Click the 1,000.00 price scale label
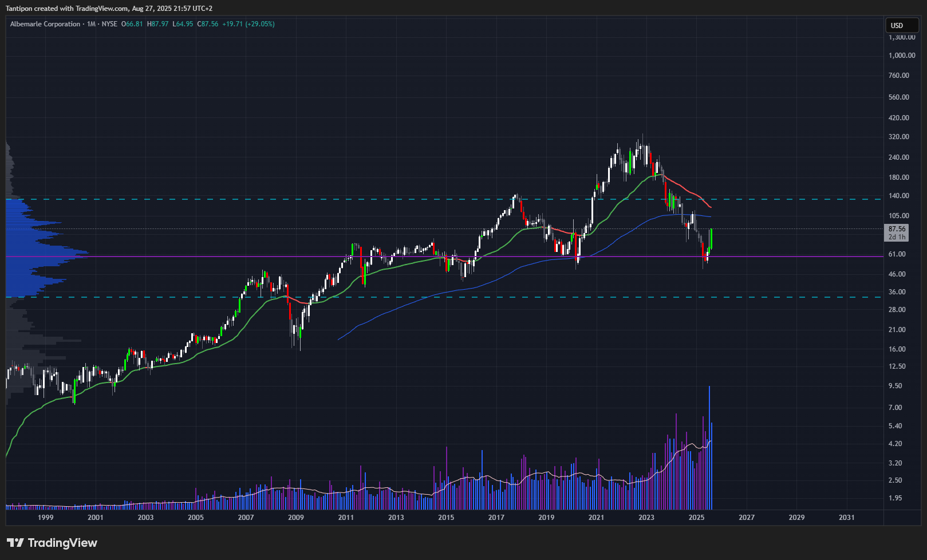The width and height of the screenshot is (927, 560). pos(902,56)
